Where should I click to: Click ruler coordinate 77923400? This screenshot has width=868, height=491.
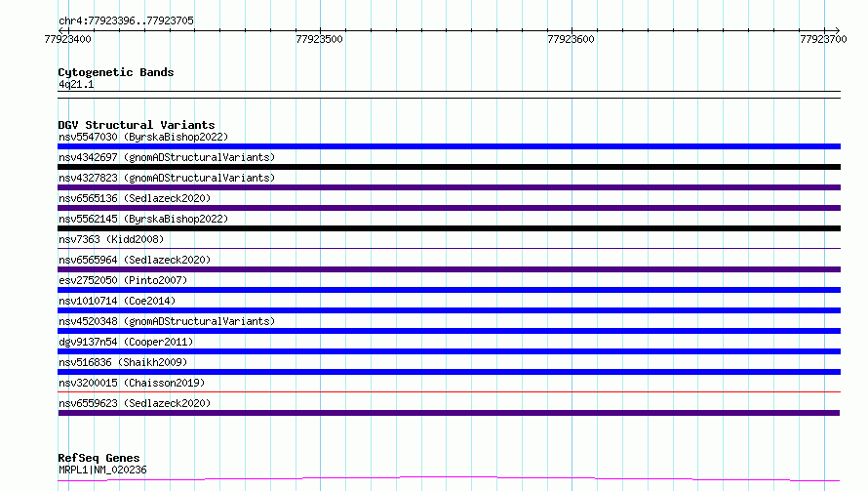[67, 39]
